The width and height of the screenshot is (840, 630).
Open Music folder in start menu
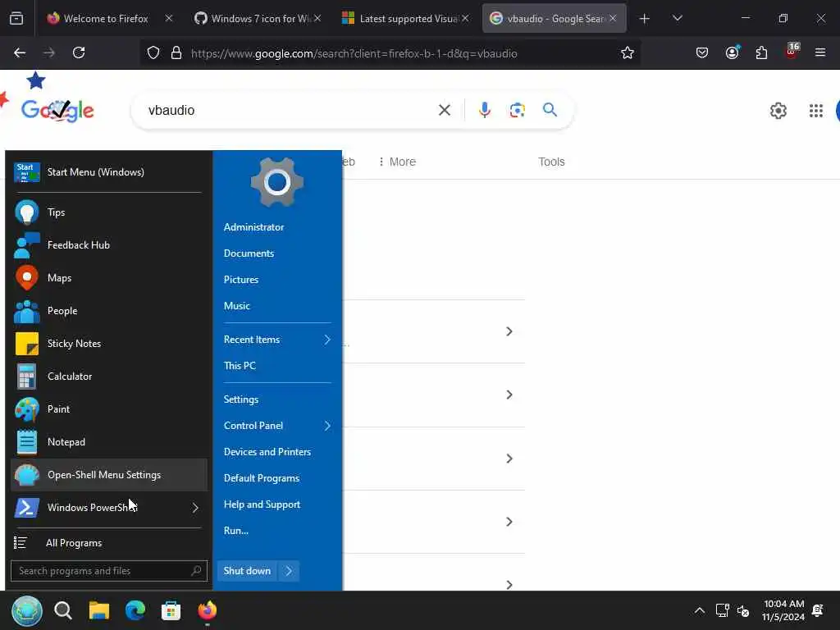pos(237,306)
